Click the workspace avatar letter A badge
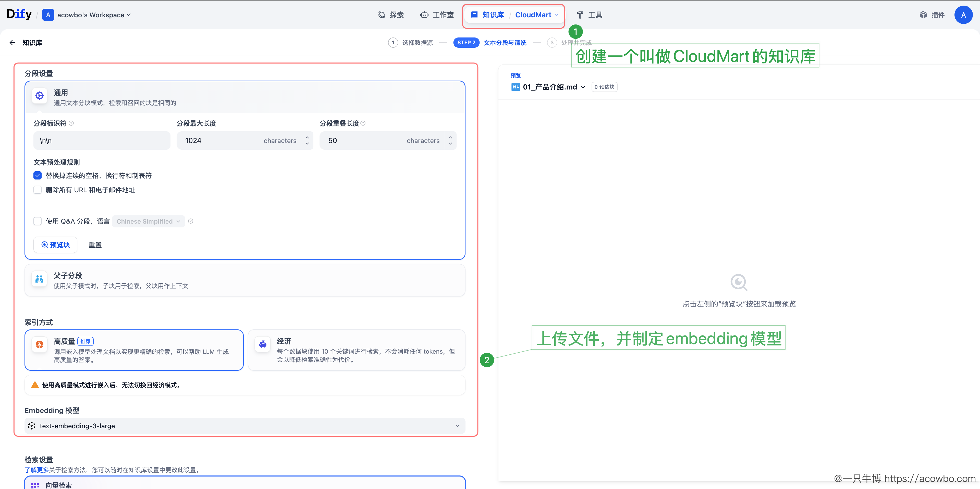This screenshot has width=980, height=489. [48, 15]
